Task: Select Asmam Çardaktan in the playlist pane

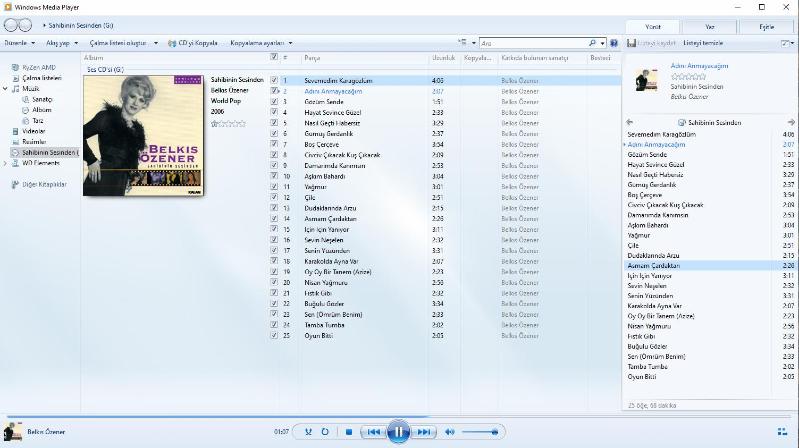Action: click(x=709, y=266)
